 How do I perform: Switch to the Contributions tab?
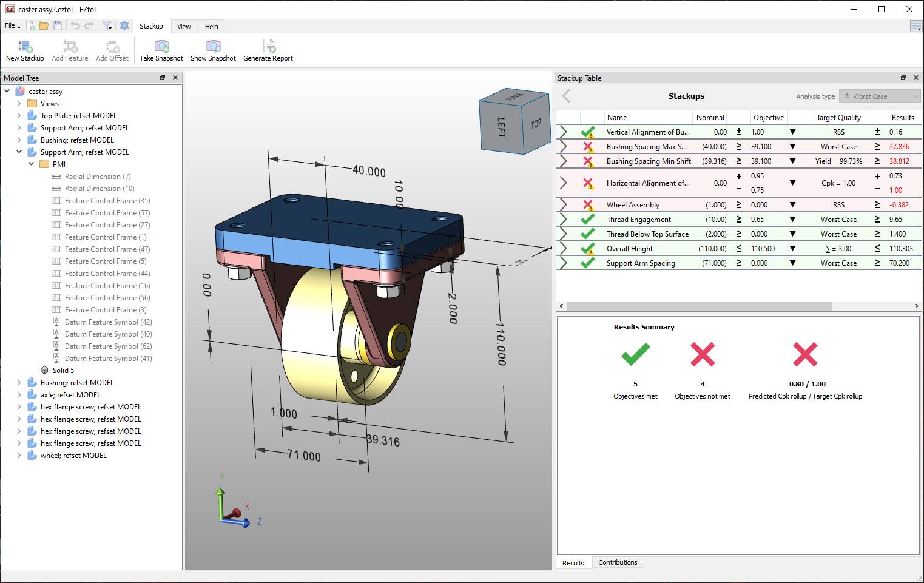617,562
